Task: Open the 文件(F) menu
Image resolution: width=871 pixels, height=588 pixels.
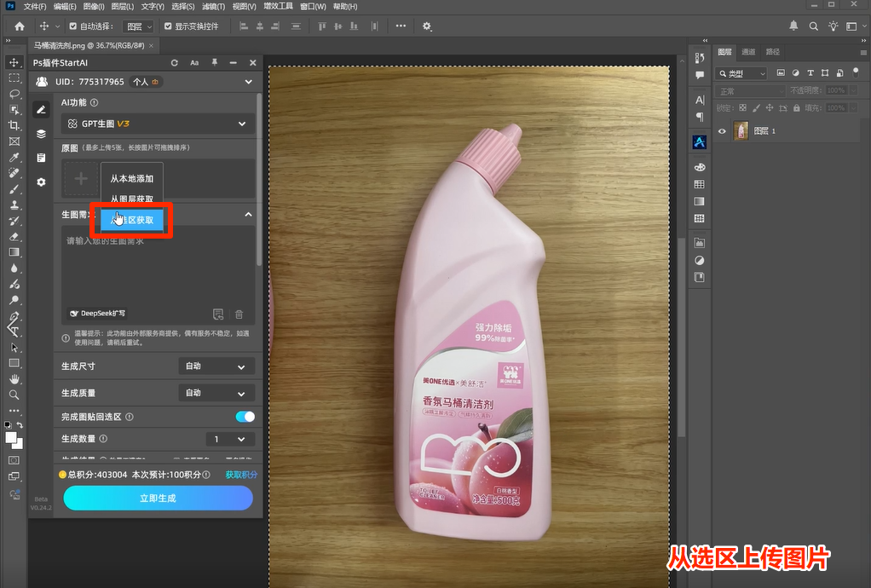Action: 35,7
